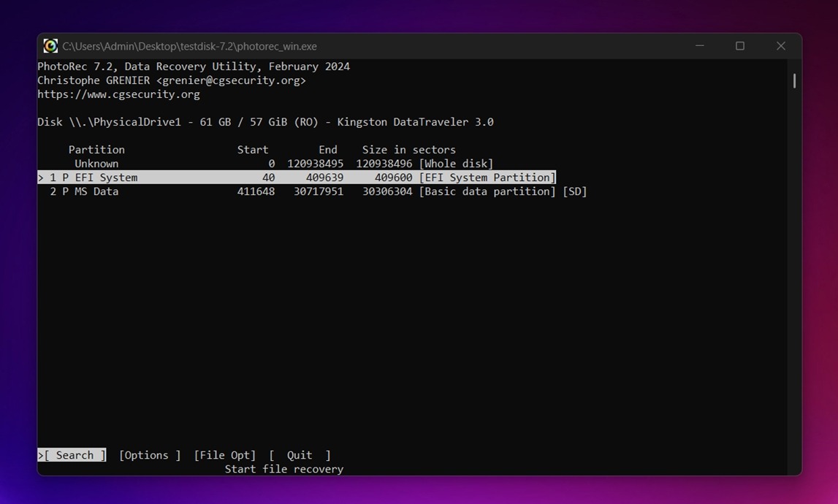Screen dimensions: 838x504
Task: Select the Search menu option
Action: (72, 455)
